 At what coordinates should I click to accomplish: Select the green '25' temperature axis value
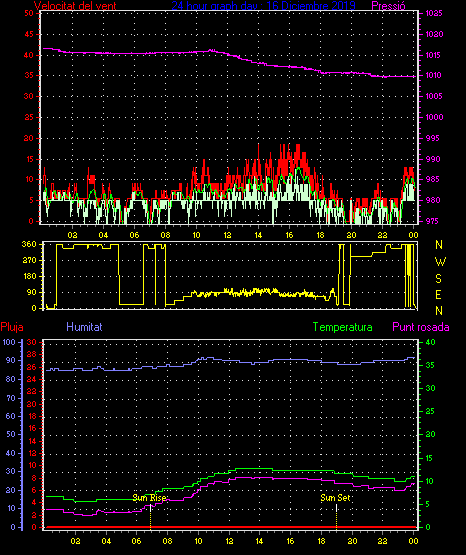(430, 411)
